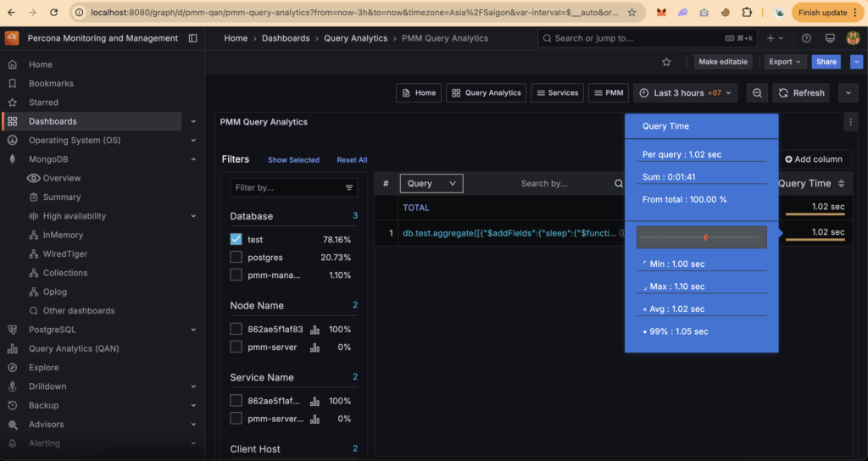The width and height of the screenshot is (868, 461).
Task: Open Query Analytics (QAN) in sidebar
Action: click(x=74, y=348)
